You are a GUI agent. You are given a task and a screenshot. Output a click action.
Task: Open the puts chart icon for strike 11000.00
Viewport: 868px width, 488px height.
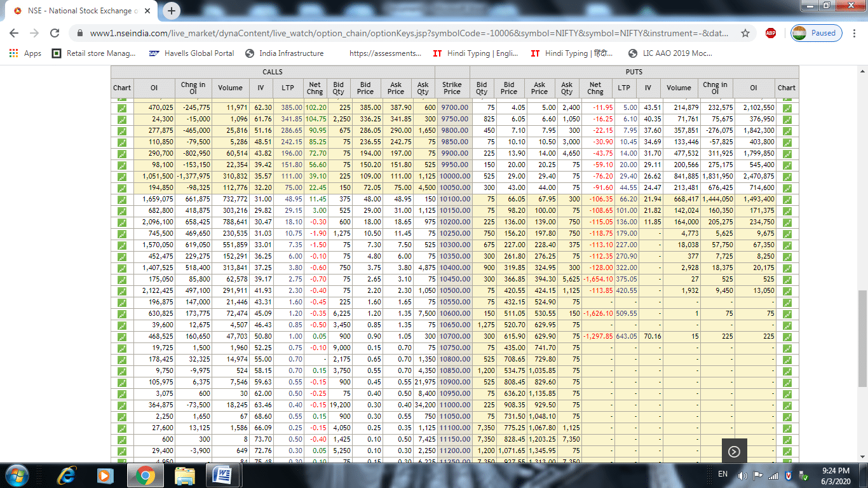tap(787, 405)
